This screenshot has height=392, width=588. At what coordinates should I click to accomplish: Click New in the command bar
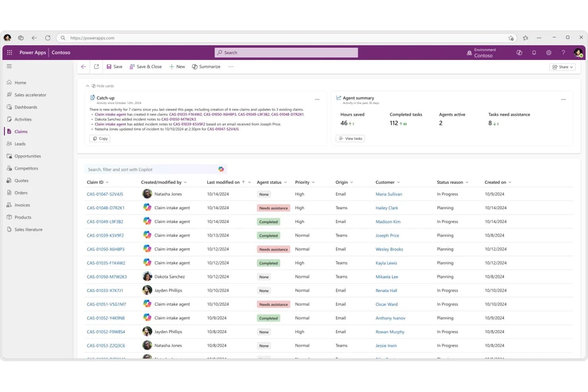click(x=177, y=67)
